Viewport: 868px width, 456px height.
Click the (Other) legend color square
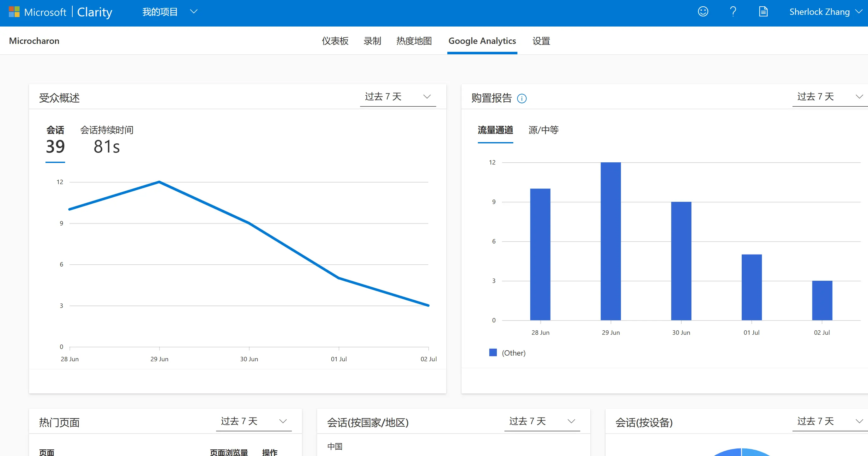(493, 353)
